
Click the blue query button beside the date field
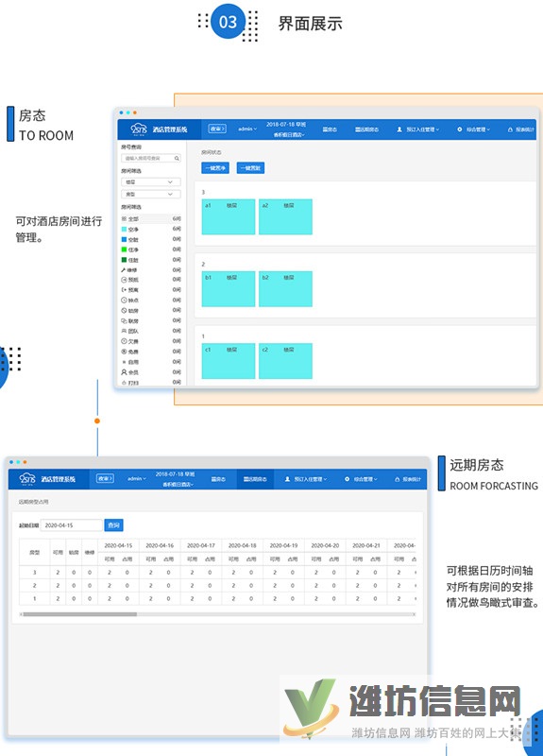pos(113,525)
